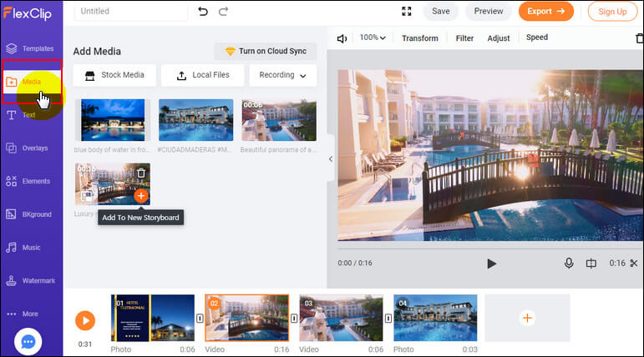Click the Untitled project name field
This screenshot has height=357, width=644.
(x=130, y=11)
